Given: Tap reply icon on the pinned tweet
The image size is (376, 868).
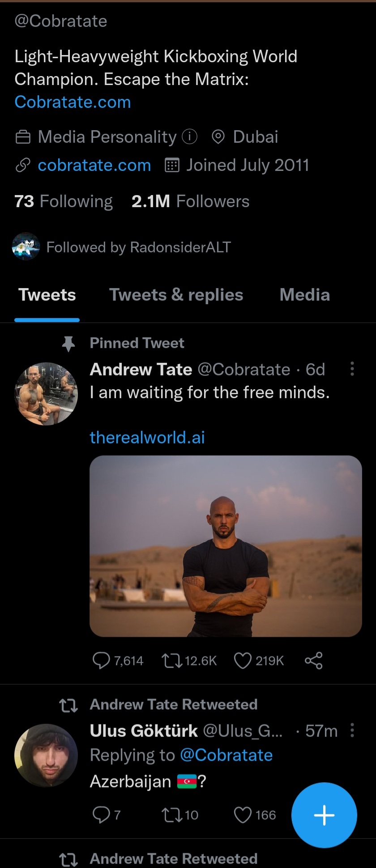Looking at the screenshot, I should coord(101,660).
